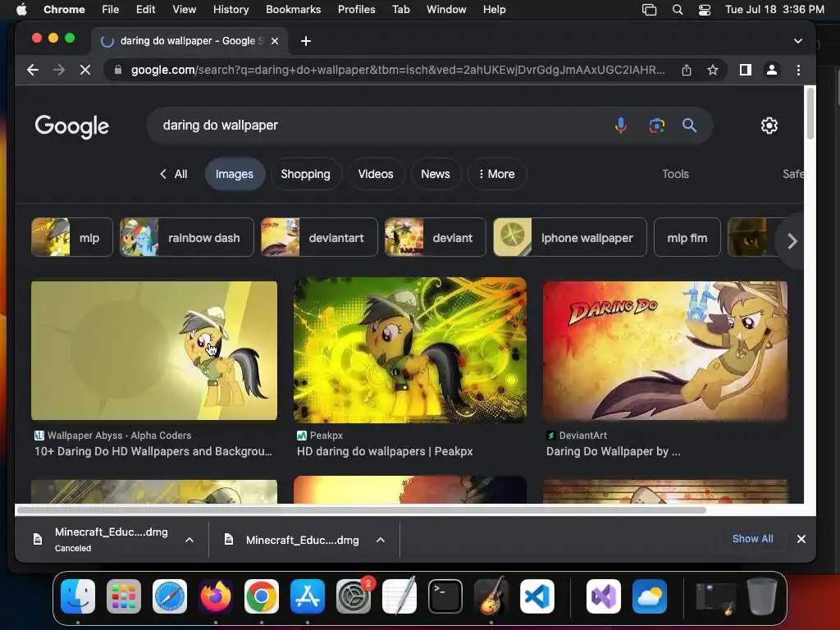Click the browser forward arrow
The width and height of the screenshot is (840, 630).
(x=59, y=70)
